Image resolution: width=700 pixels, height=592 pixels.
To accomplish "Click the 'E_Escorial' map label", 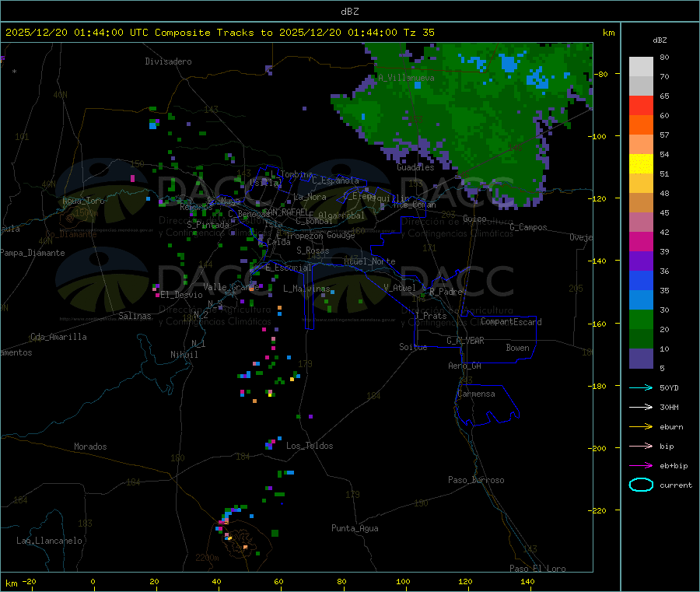I will click(x=289, y=268).
